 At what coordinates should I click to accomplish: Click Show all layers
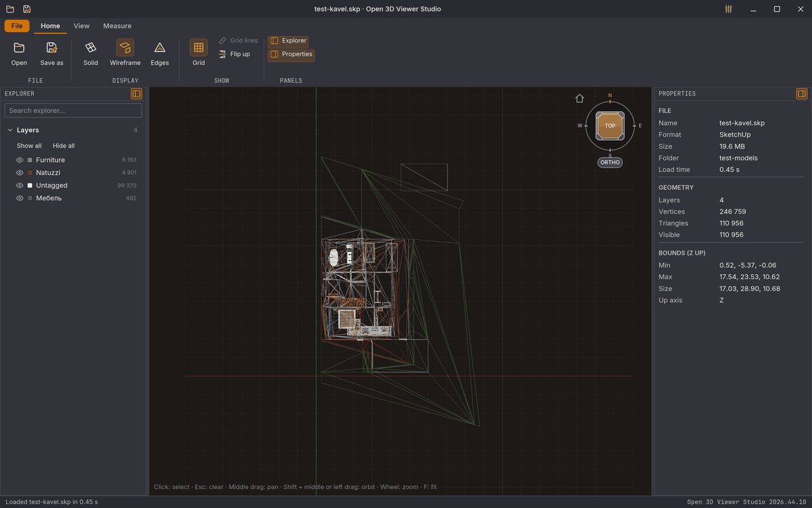pos(29,146)
